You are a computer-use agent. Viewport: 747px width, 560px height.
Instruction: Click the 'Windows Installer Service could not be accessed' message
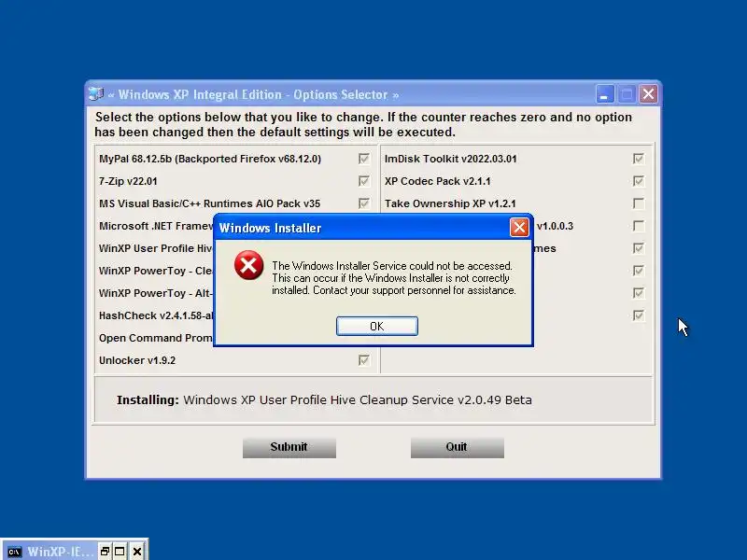coord(393,277)
